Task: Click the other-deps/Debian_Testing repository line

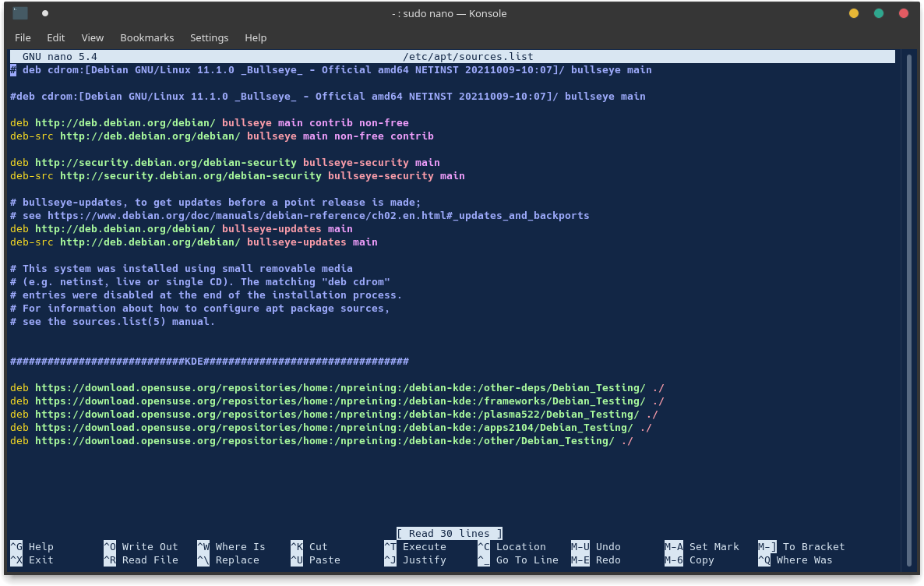Action: (337, 388)
